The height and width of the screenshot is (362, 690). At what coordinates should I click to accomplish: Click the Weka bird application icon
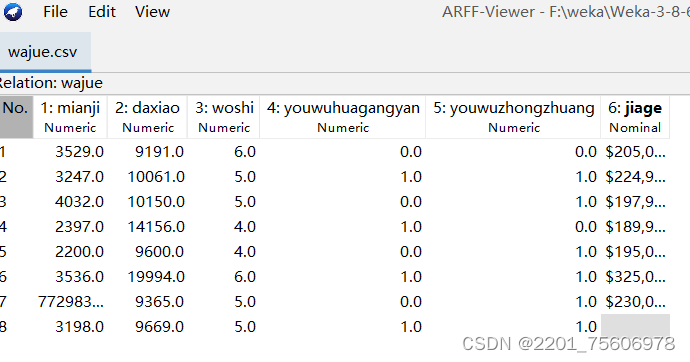pyautogui.click(x=13, y=12)
